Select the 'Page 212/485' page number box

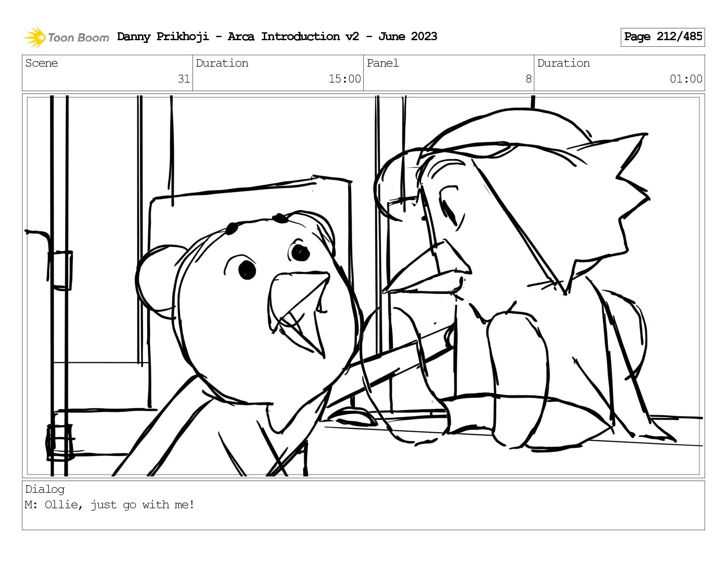[x=663, y=37]
